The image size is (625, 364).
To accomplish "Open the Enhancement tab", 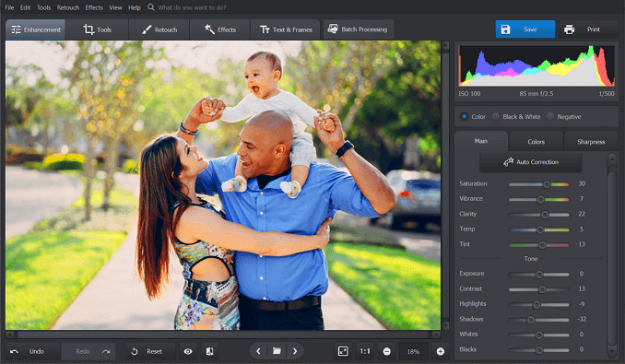I will pyautogui.click(x=35, y=29).
